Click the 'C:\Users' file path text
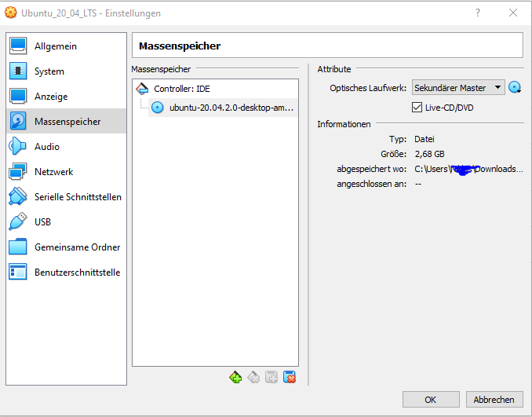Viewport: 532px width, 417px height. pyautogui.click(x=468, y=169)
